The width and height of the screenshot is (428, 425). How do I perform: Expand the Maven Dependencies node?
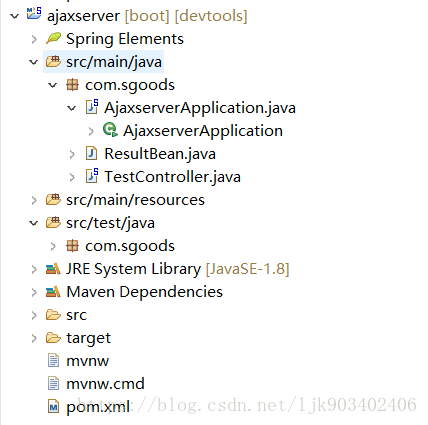[x=34, y=292]
